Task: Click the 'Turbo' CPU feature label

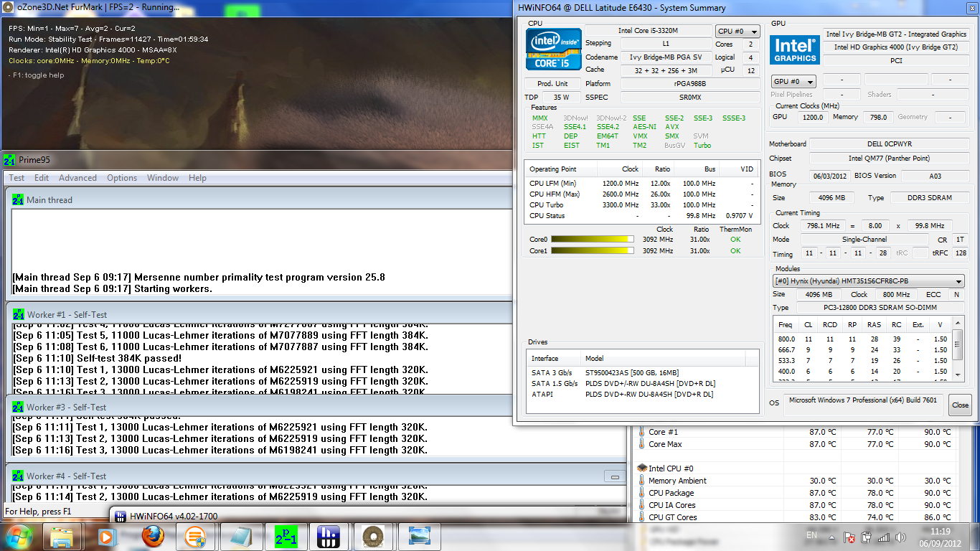Action: 702,145
